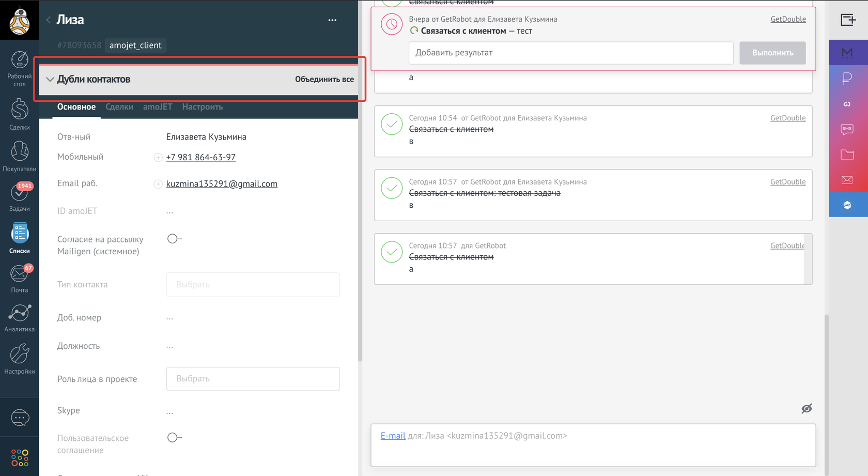The height and width of the screenshot is (476, 868).
Task: Add another work email plus icon
Action: tap(158, 184)
